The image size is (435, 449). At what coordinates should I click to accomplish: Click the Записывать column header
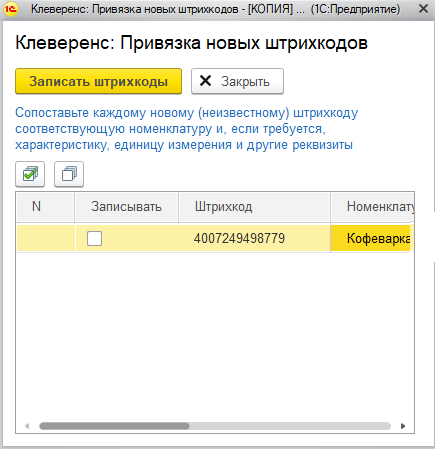pyautogui.click(x=127, y=207)
